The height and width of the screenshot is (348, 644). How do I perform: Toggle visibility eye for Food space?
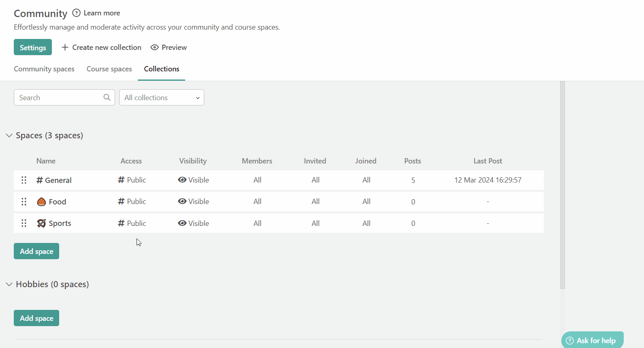(182, 202)
